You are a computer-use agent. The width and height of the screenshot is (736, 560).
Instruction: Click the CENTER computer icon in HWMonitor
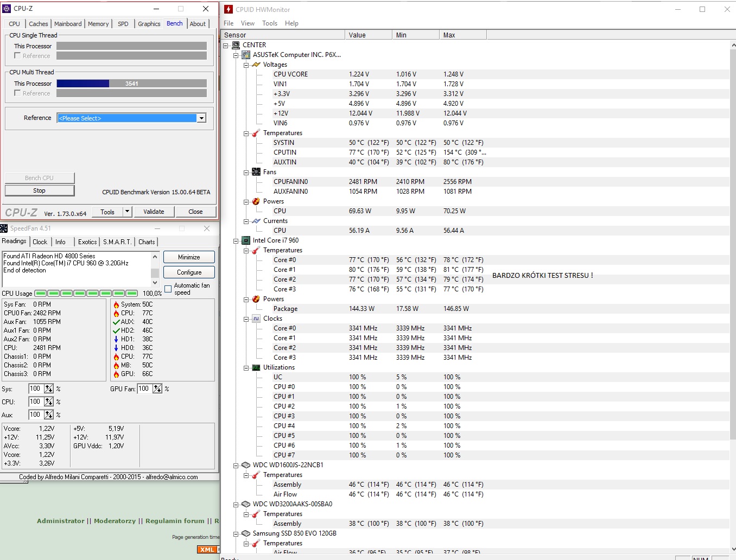coord(236,45)
